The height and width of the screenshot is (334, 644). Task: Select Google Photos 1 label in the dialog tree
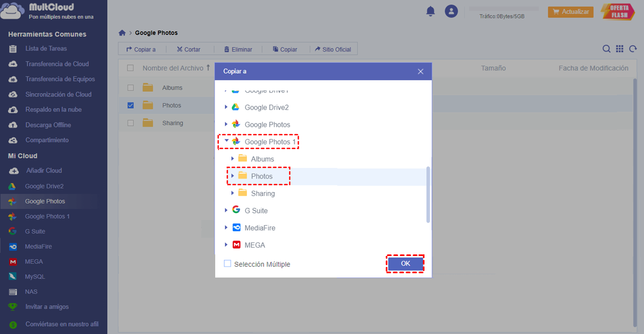click(x=270, y=142)
